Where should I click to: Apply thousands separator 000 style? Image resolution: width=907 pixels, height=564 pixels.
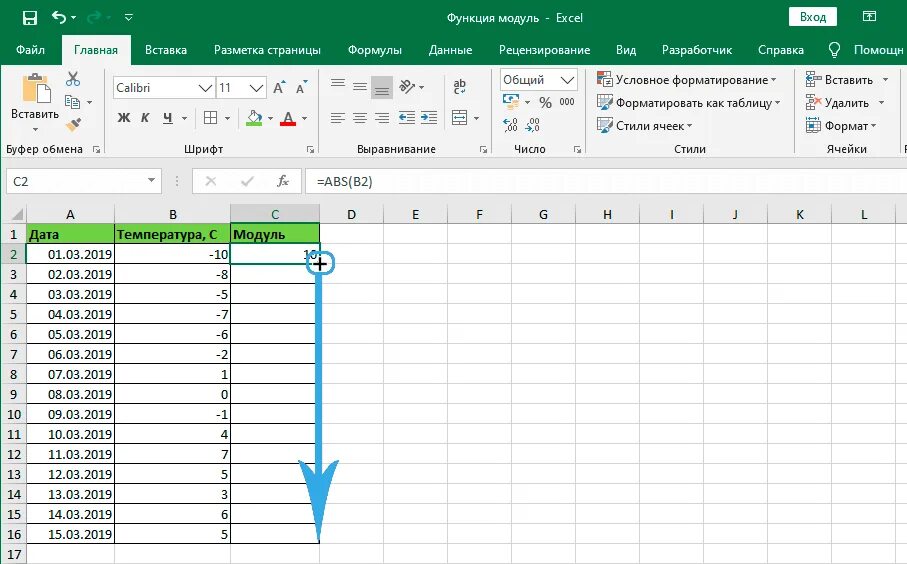pos(567,102)
